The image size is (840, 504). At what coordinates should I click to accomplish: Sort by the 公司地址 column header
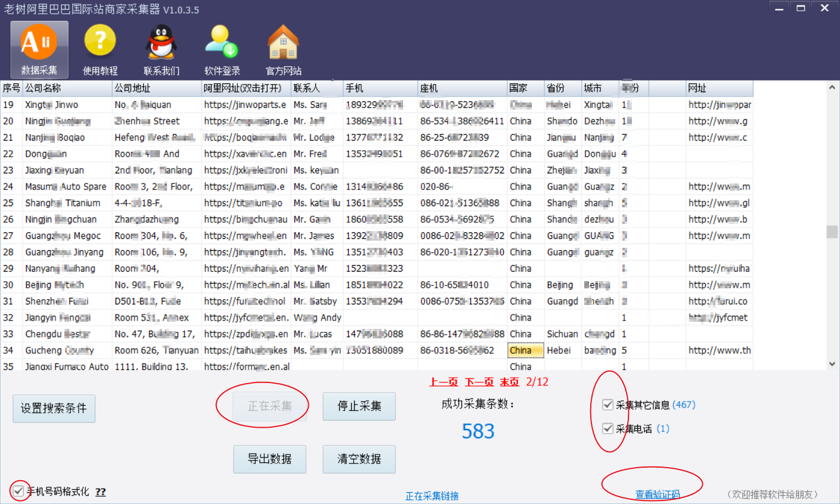[157, 88]
